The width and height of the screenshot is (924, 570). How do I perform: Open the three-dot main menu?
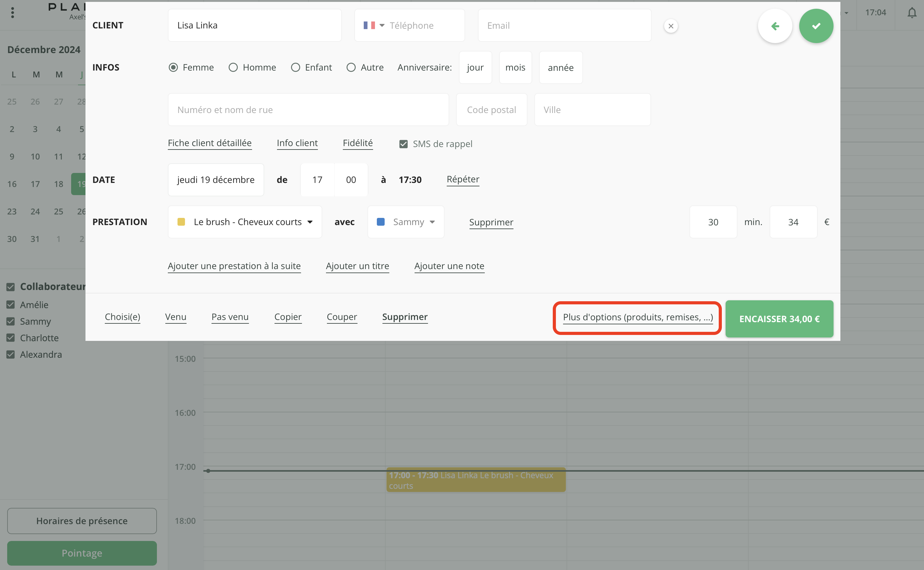pyautogui.click(x=12, y=13)
